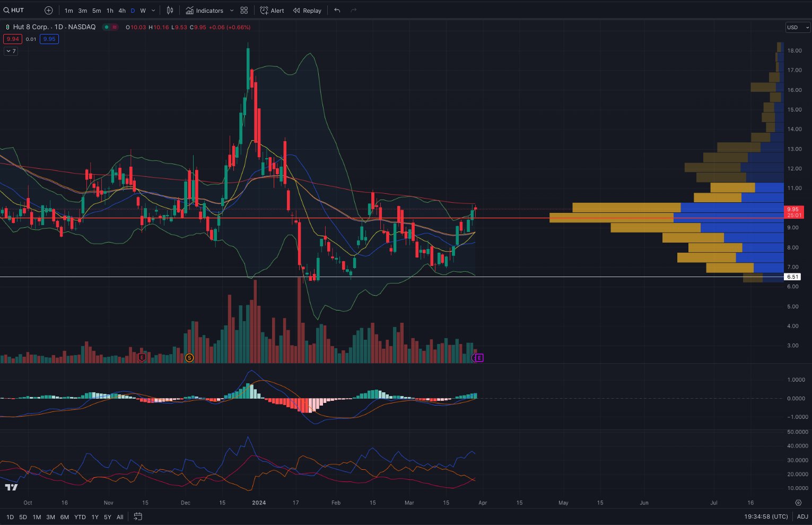The width and height of the screenshot is (812, 525).
Task: Set chart range to 1Y
Action: click(95, 517)
